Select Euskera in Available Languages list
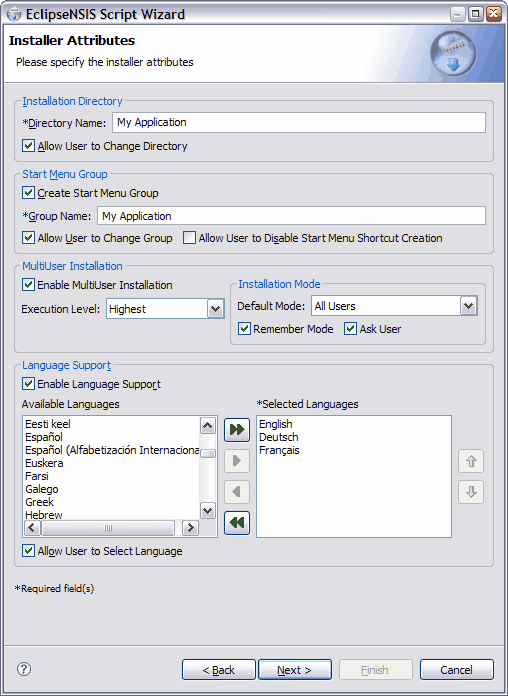508x696 pixels. coord(44,463)
